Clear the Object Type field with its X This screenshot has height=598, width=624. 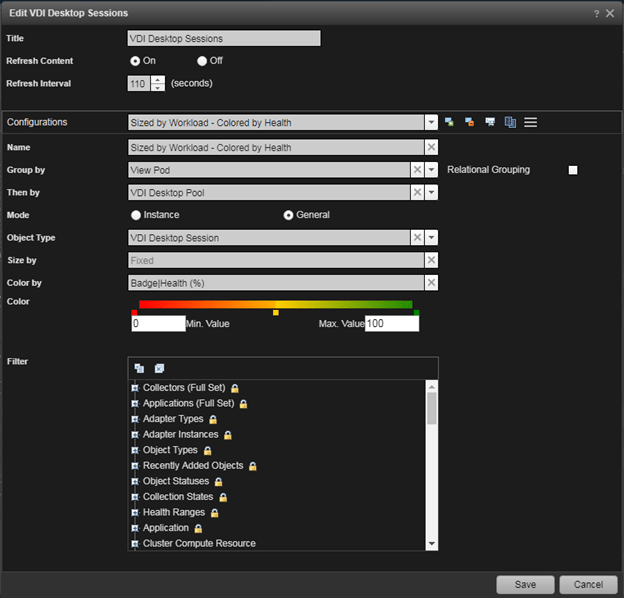(x=417, y=238)
